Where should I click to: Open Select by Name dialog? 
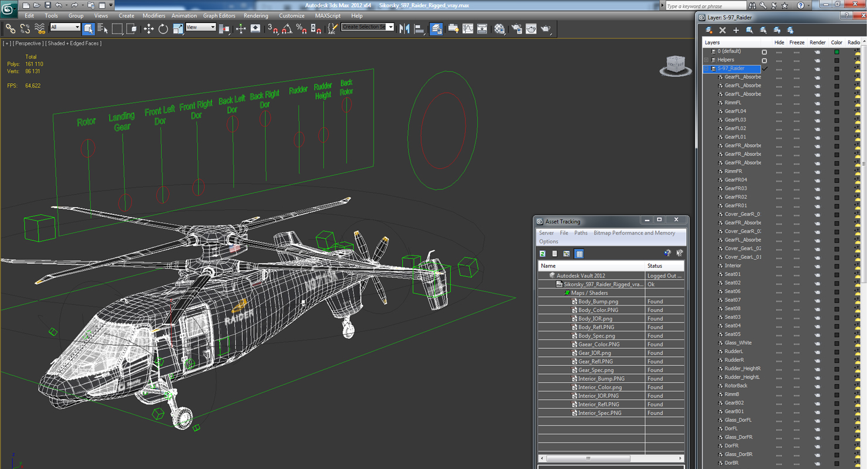103,28
